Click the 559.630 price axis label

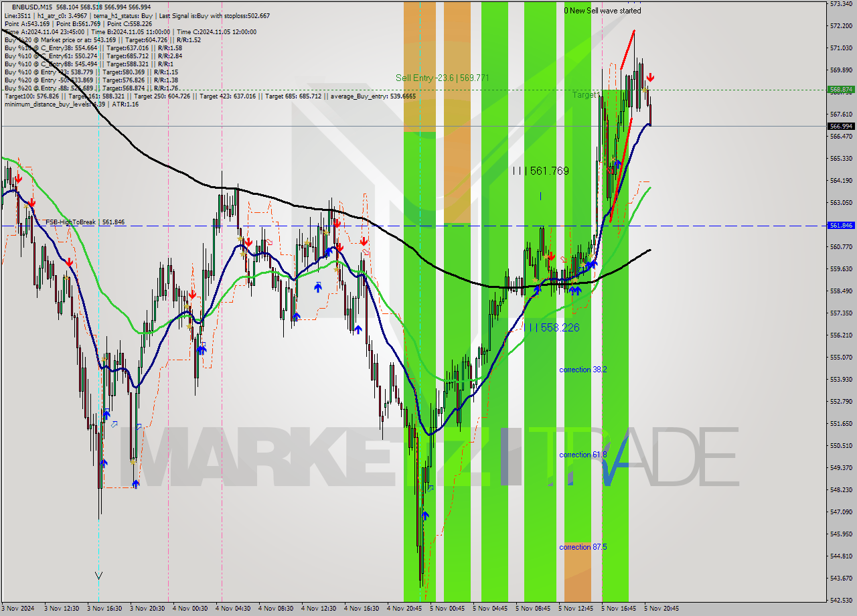pyautogui.click(x=841, y=268)
